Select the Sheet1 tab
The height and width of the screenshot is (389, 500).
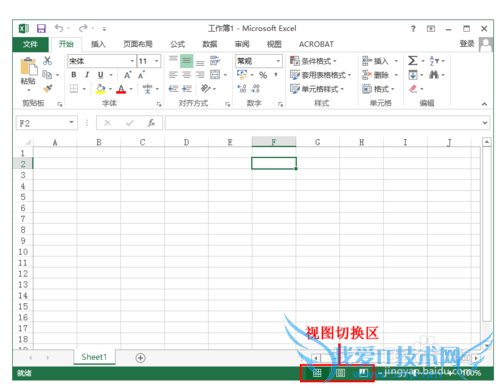click(x=94, y=357)
